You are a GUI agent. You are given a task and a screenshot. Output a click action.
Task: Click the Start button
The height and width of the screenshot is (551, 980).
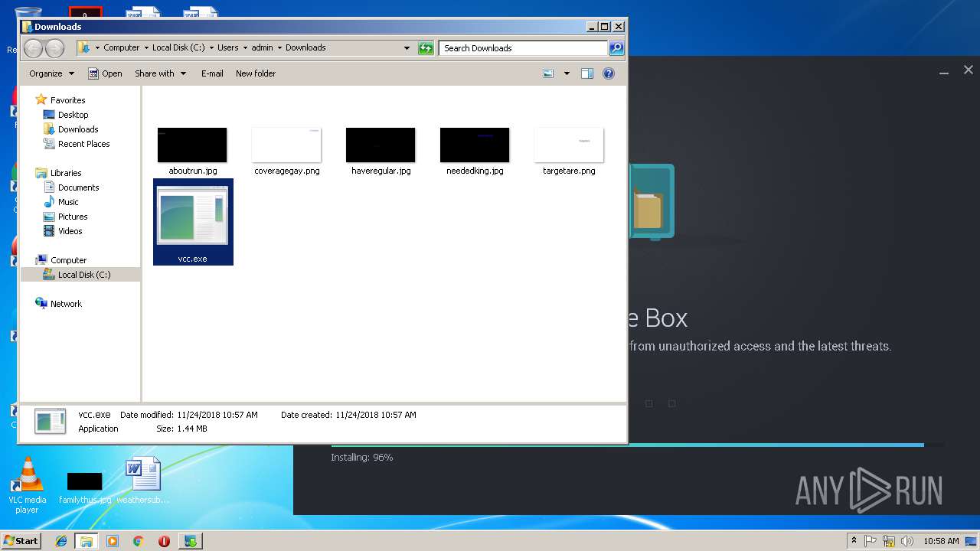tap(21, 540)
